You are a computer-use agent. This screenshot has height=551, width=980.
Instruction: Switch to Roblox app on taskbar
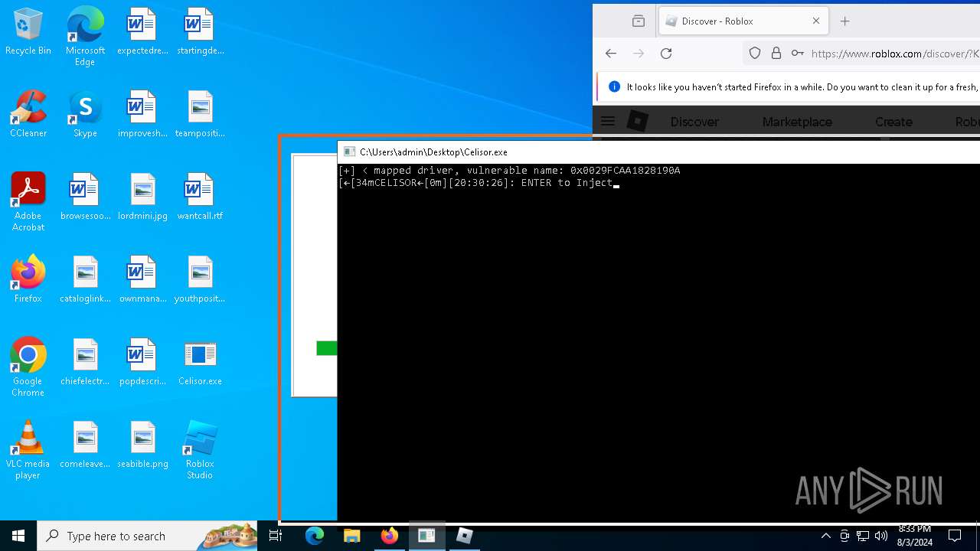pos(464,536)
